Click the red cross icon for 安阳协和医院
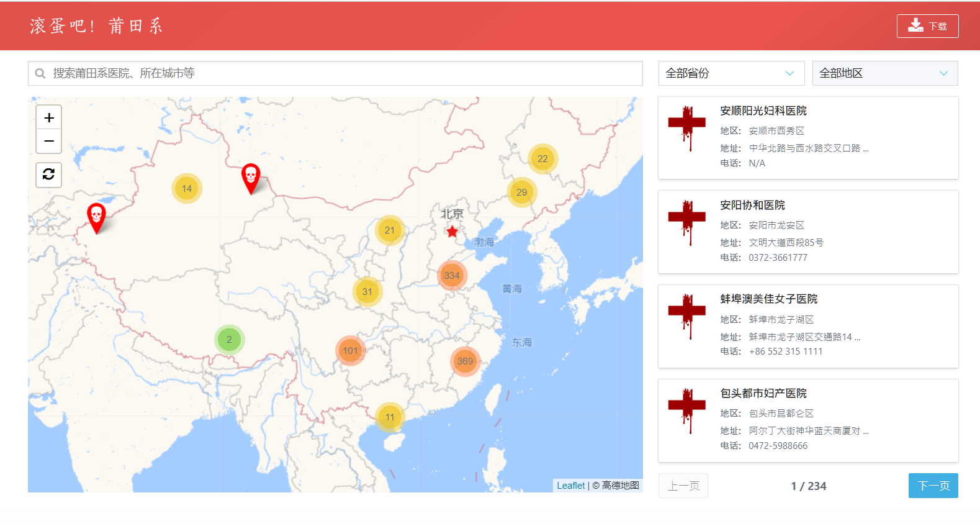 (687, 223)
